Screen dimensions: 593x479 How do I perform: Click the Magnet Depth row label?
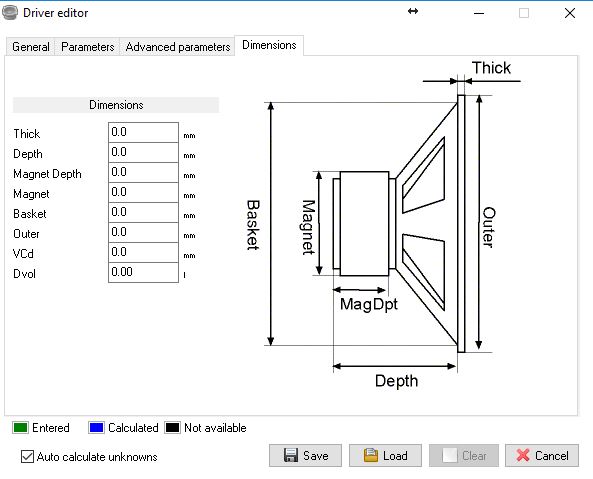pyautogui.click(x=47, y=174)
